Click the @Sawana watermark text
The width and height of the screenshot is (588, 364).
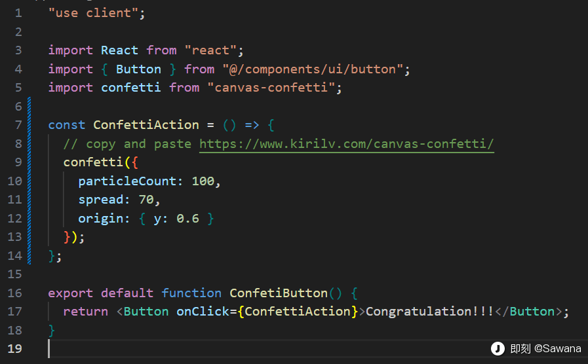(557, 349)
